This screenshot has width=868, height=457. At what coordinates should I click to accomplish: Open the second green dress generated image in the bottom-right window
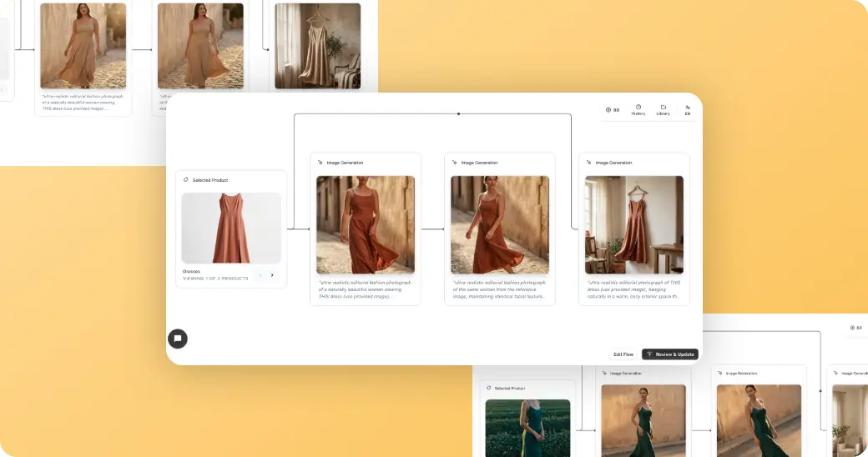759,420
